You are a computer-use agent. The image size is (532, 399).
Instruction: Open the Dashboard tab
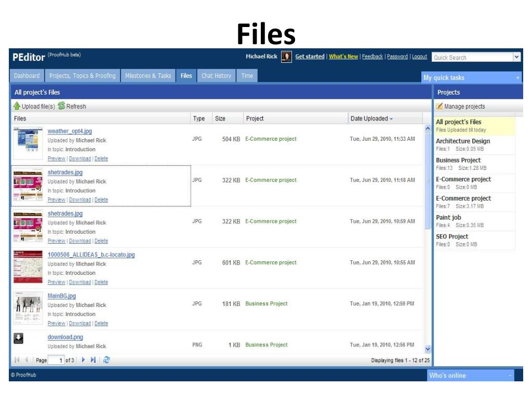click(27, 76)
